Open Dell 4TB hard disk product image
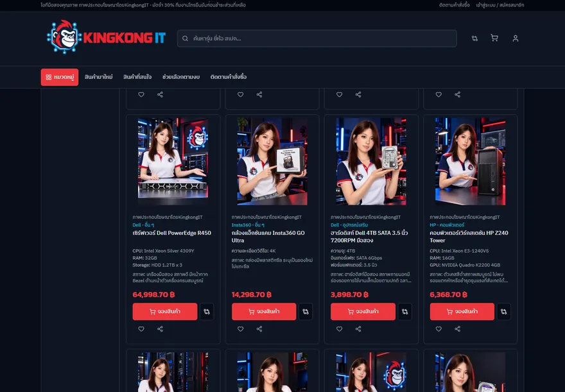This screenshot has width=565, height=392. [371, 162]
